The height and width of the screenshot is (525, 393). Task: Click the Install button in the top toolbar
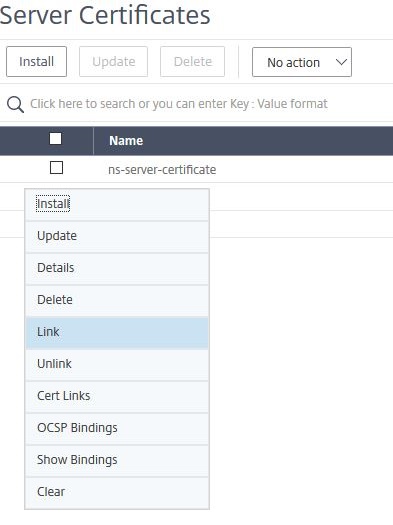[x=36, y=62]
